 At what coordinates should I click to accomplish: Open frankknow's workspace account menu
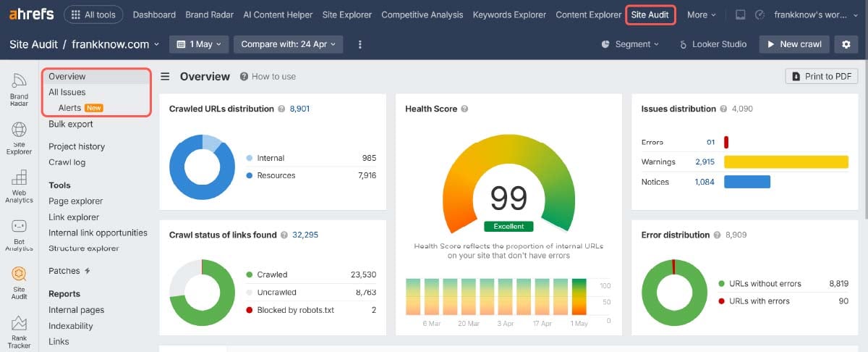click(x=817, y=14)
